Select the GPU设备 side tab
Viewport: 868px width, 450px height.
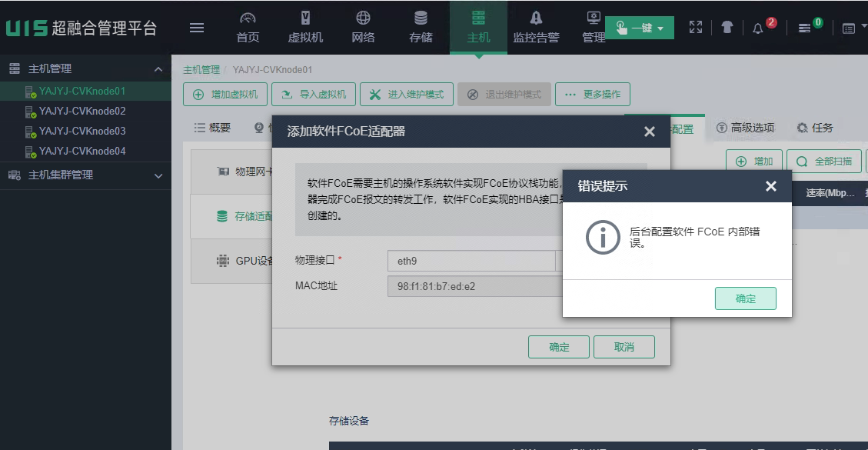pyautogui.click(x=231, y=261)
